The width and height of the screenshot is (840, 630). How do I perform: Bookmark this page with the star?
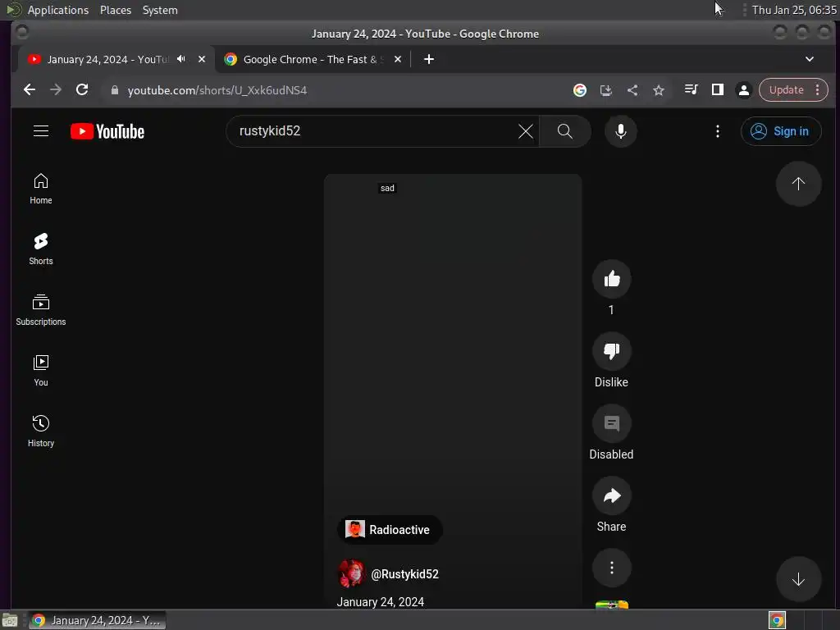[659, 90]
